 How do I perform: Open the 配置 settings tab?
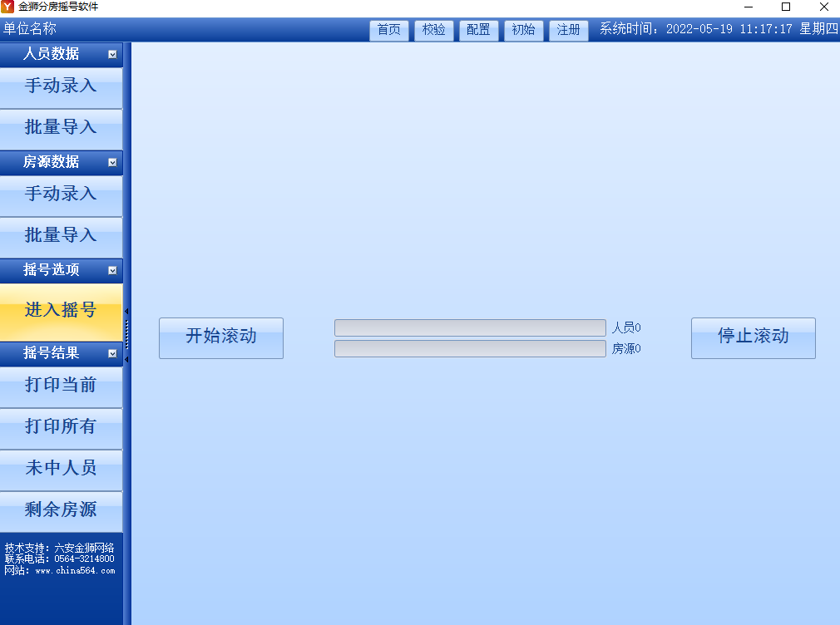tap(478, 30)
